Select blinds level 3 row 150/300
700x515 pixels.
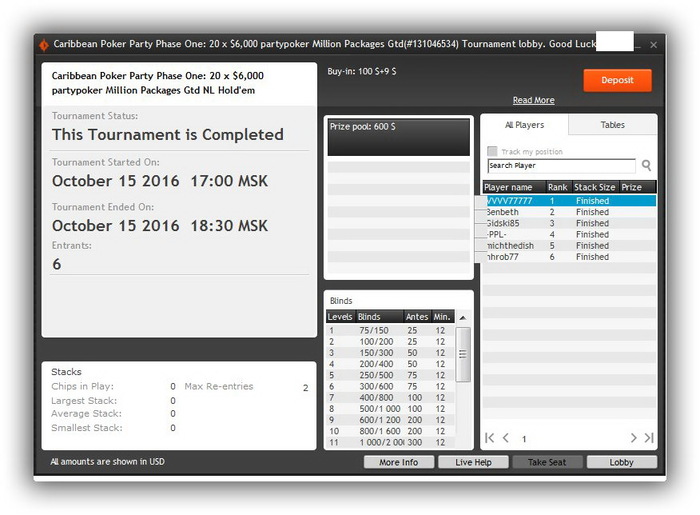tap(391, 353)
